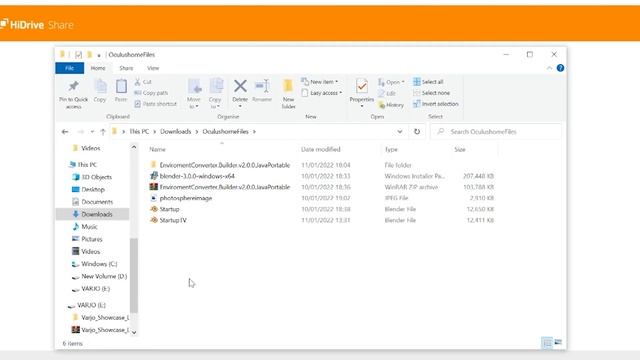Image resolution: width=640 pixels, height=360 pixels.
Task: Select the EnviromentConverter.Builder folder row
Action: 322,165
